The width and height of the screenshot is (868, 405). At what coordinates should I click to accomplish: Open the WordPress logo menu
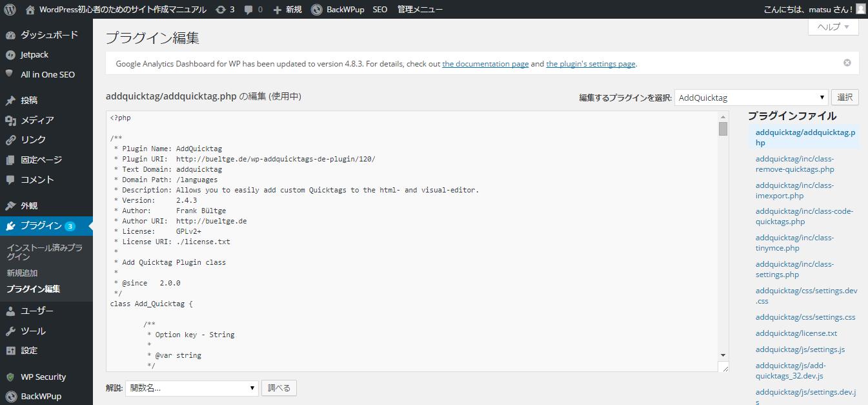(10, 9)
